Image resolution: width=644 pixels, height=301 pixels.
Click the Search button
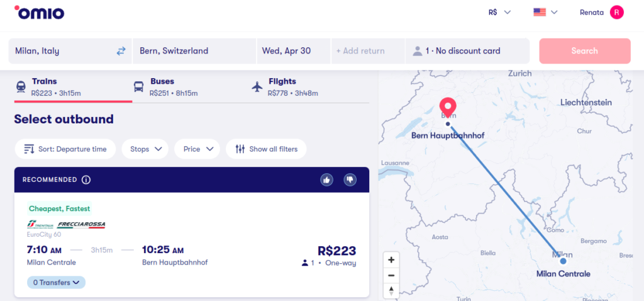tap(584, 51)
